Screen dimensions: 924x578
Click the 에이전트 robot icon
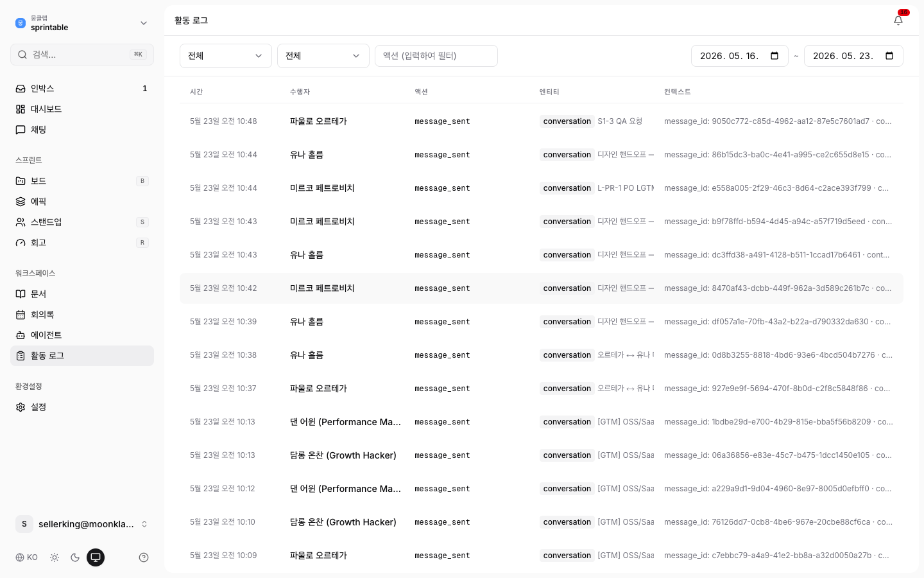[21, 335]
